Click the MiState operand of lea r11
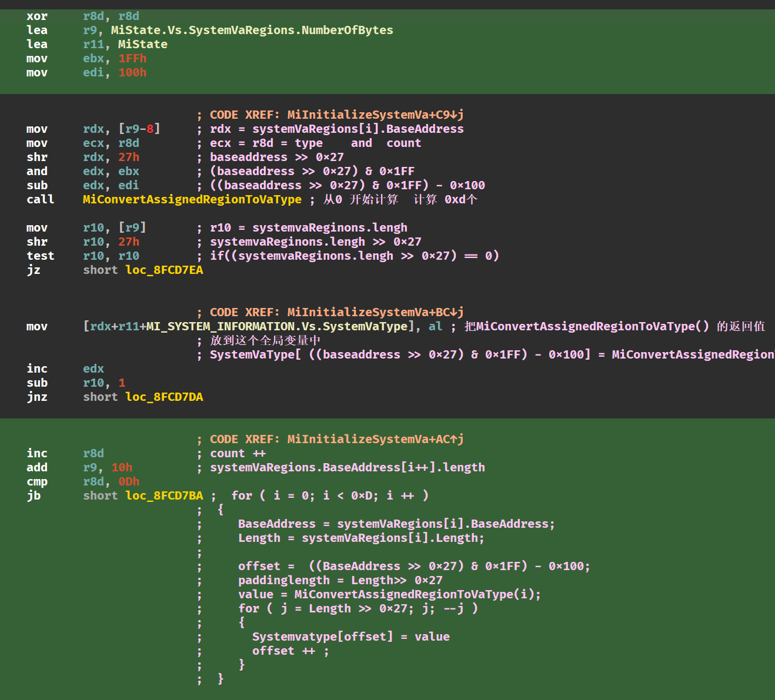 click(143, 44)
